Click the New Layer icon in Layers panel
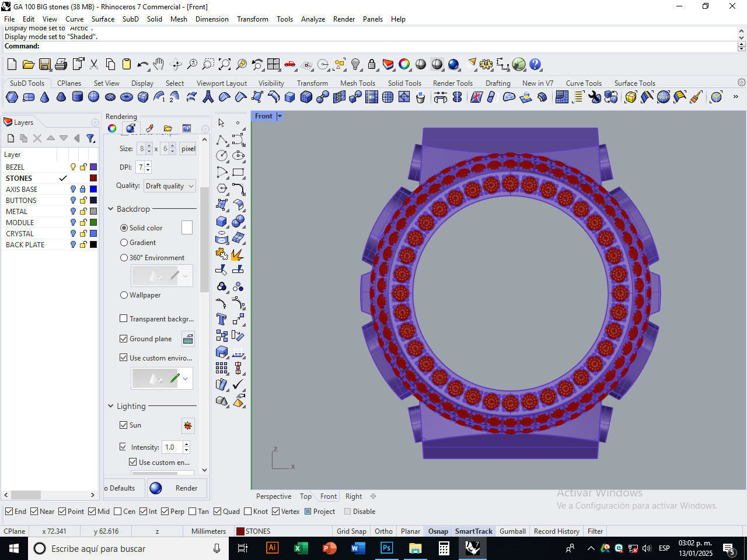Viewport: 747px width, 560px height. [x=11, y=138]
